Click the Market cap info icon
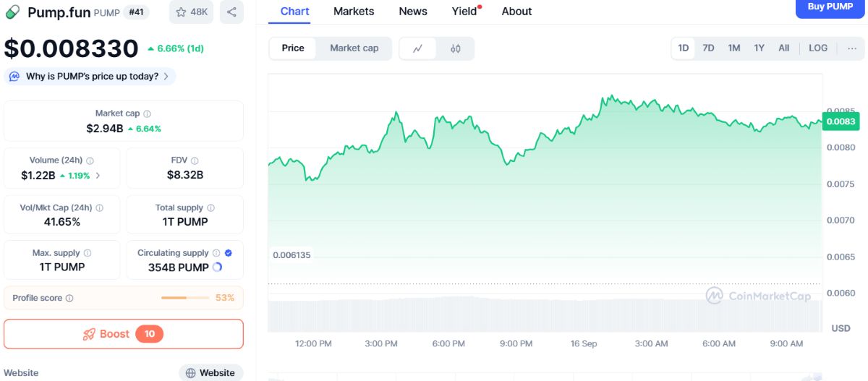Viewport: 868px width, 381px height. (147, 114)
